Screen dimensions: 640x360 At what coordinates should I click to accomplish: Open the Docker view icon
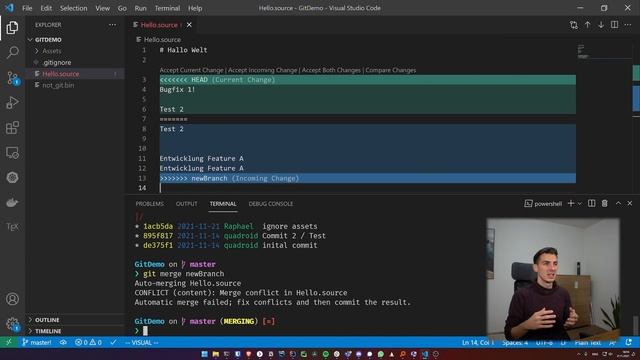pos(12,202)
